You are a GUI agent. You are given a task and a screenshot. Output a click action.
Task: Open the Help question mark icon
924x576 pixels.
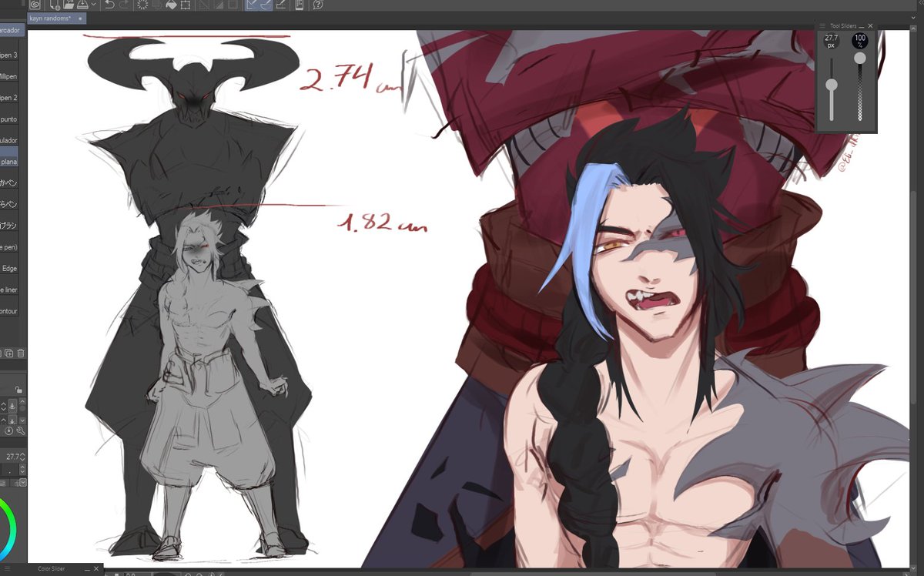click(x=319, y=5)
